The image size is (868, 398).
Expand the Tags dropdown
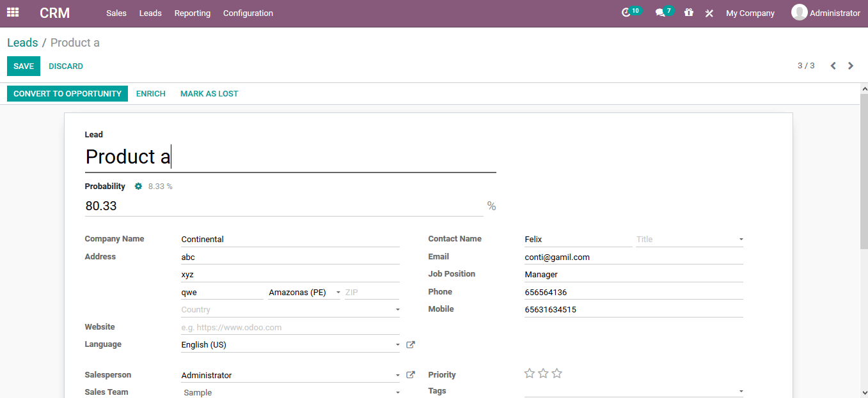740,391
